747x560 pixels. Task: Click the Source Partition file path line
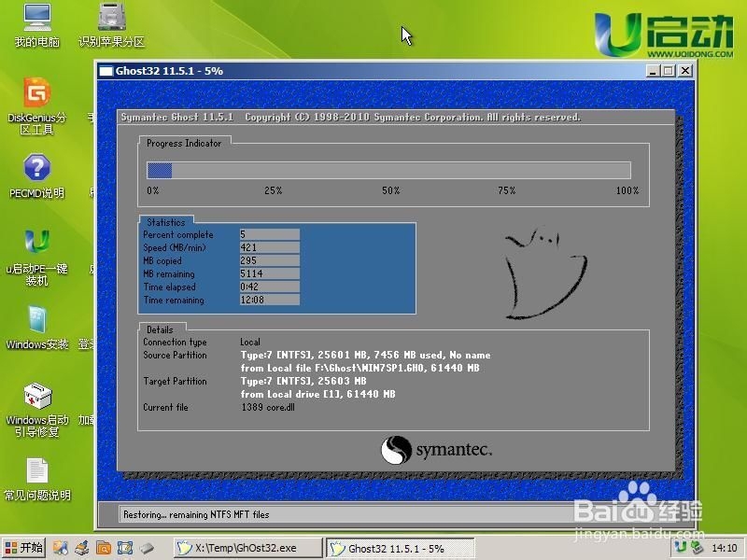pos(360,368)
